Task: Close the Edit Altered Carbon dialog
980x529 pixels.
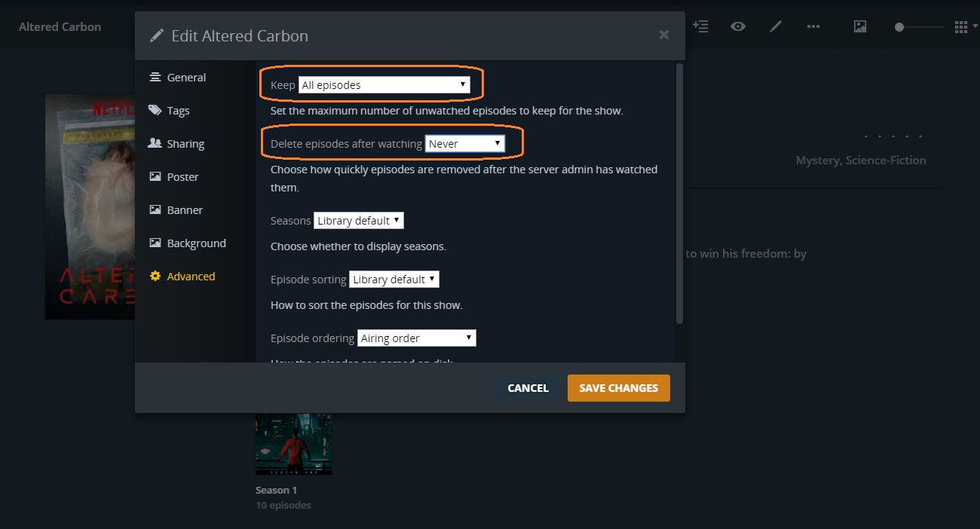Action: click(x=664, y=35)
